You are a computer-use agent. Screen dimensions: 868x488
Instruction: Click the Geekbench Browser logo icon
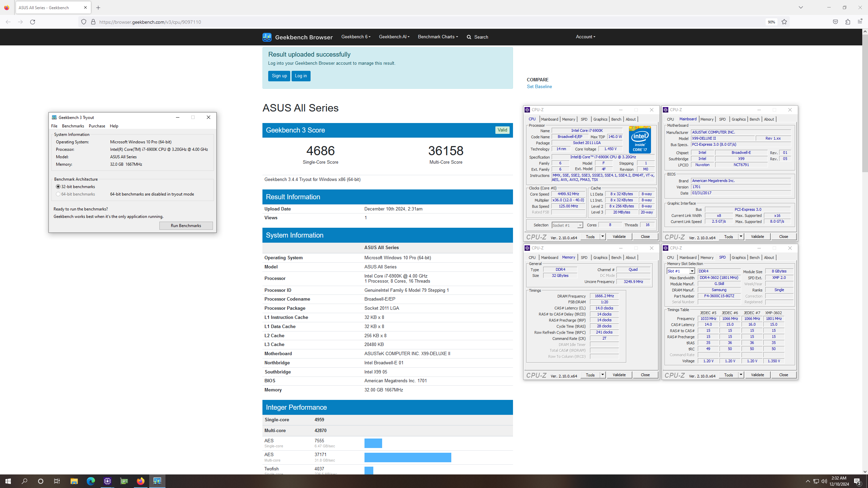click(267, 37)
